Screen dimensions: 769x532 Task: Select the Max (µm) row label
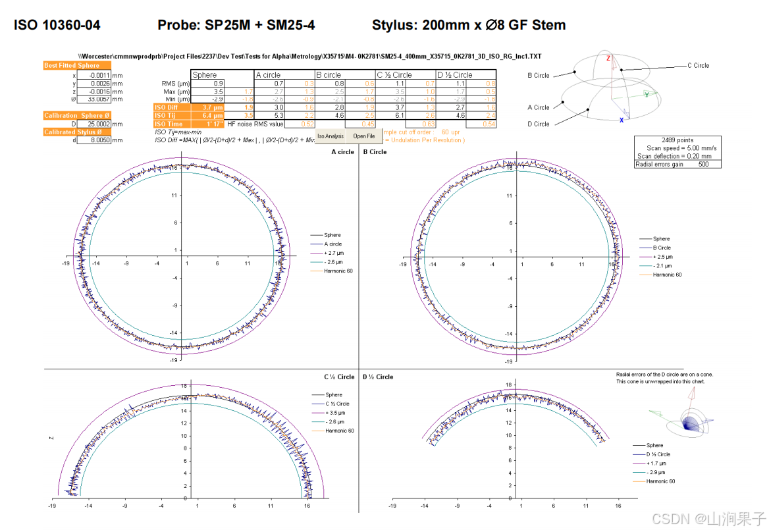coord(176,92)
